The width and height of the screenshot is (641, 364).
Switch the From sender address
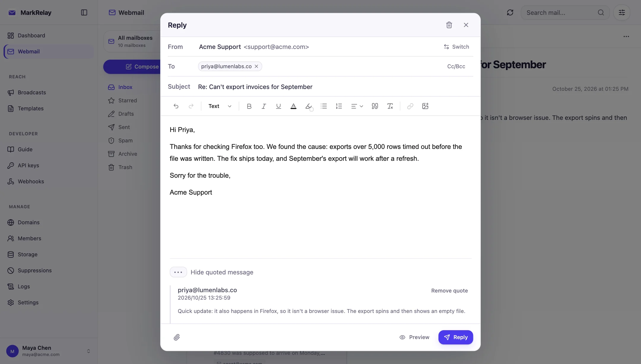[x=456, y=47]
